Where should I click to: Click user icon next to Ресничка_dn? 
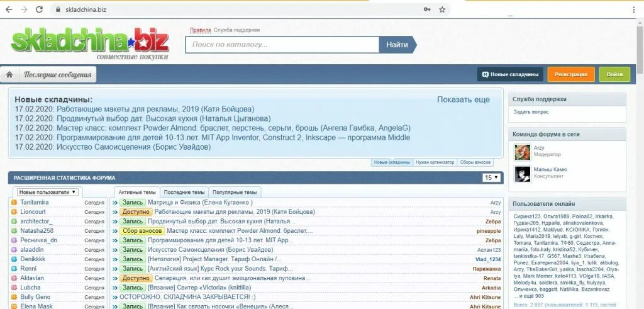(x=14, y=240)
